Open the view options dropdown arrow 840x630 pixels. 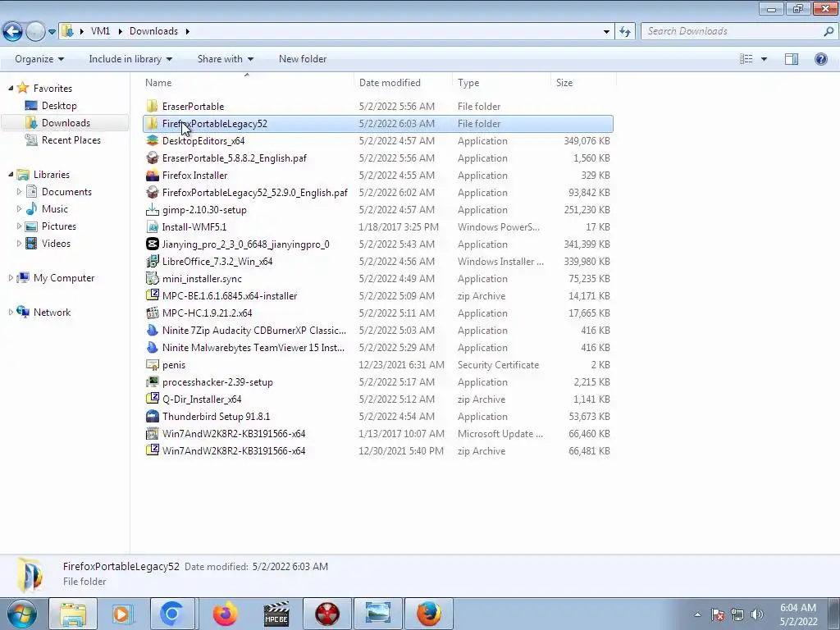click(764, 59)
